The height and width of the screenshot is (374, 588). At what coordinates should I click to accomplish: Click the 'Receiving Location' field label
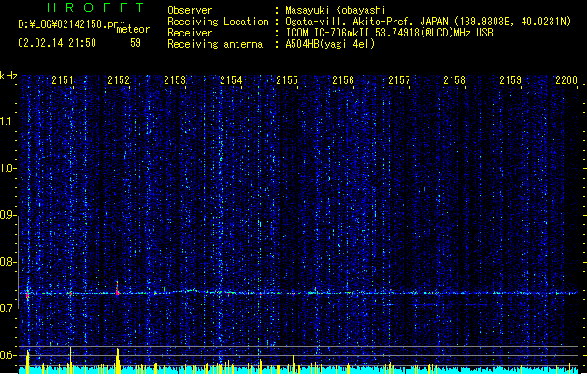click(x=218, y=22)
